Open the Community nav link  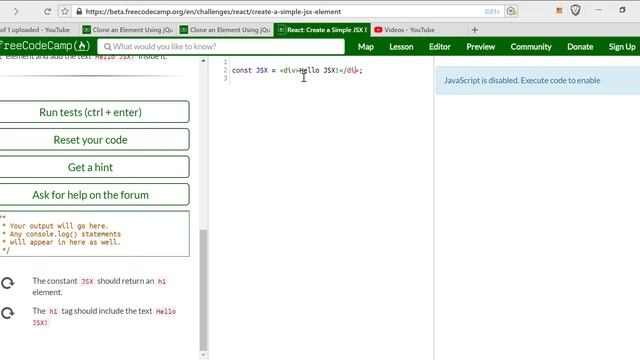531,47
